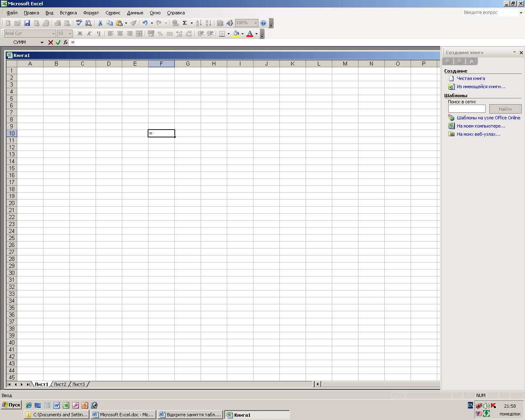The width and height of the screenshot is (525, 420).
Task: Apply the currency format icon
Action: pyautogui.click(x=151, y=34)
